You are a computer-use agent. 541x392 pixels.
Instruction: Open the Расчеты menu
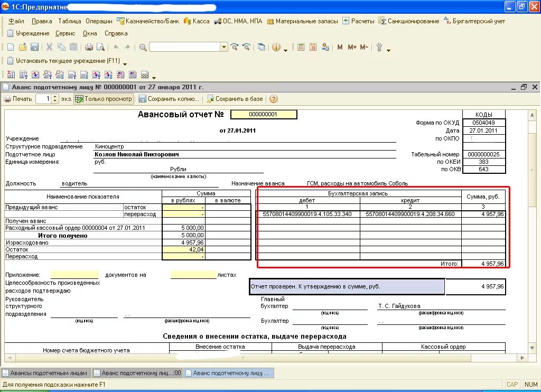(x=358, y=21)
